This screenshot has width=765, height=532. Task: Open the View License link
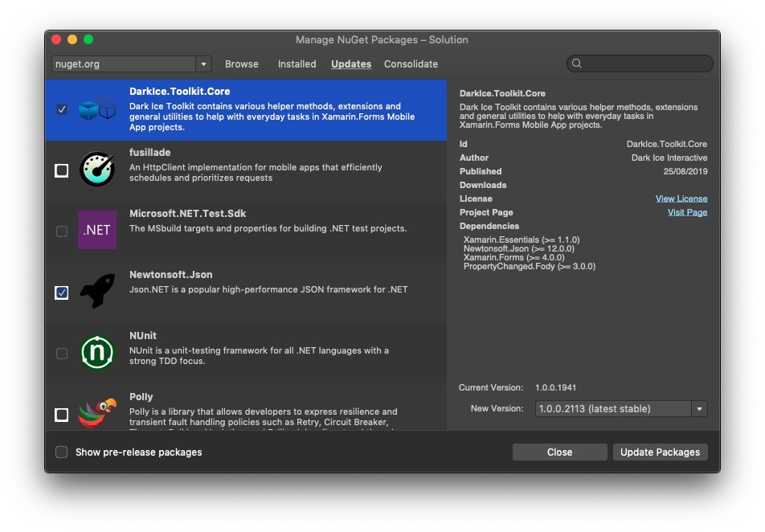(681, 198)
